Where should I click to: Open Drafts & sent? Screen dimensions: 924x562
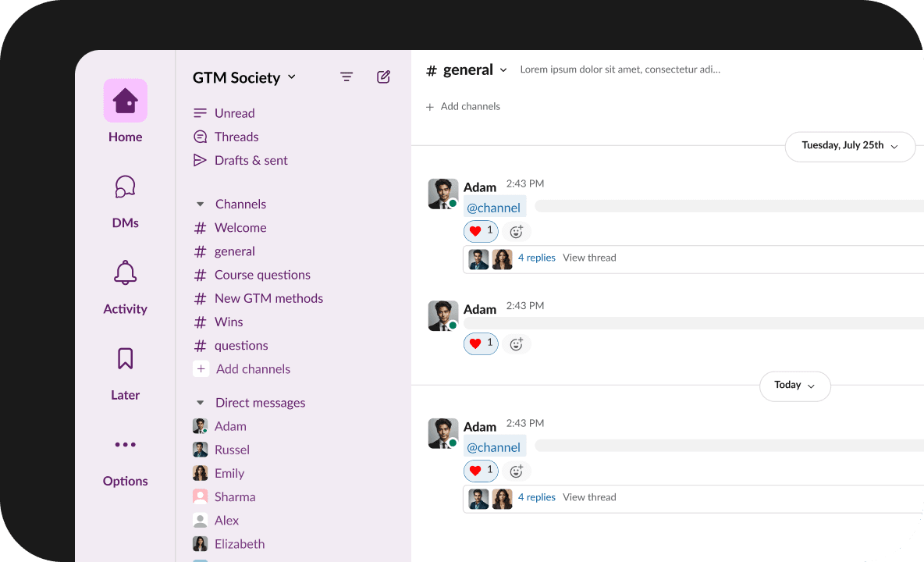point(240,160)
